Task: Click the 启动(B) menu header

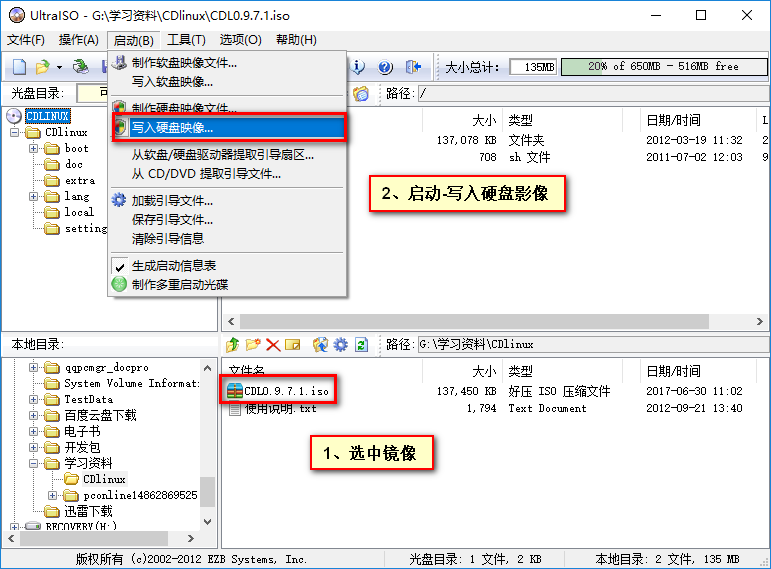Action: [x=134, y=40]
